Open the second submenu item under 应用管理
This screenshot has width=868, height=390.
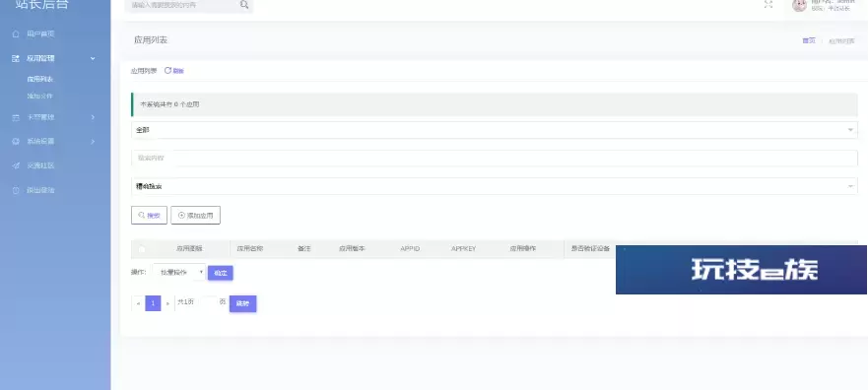pos(39,97)
